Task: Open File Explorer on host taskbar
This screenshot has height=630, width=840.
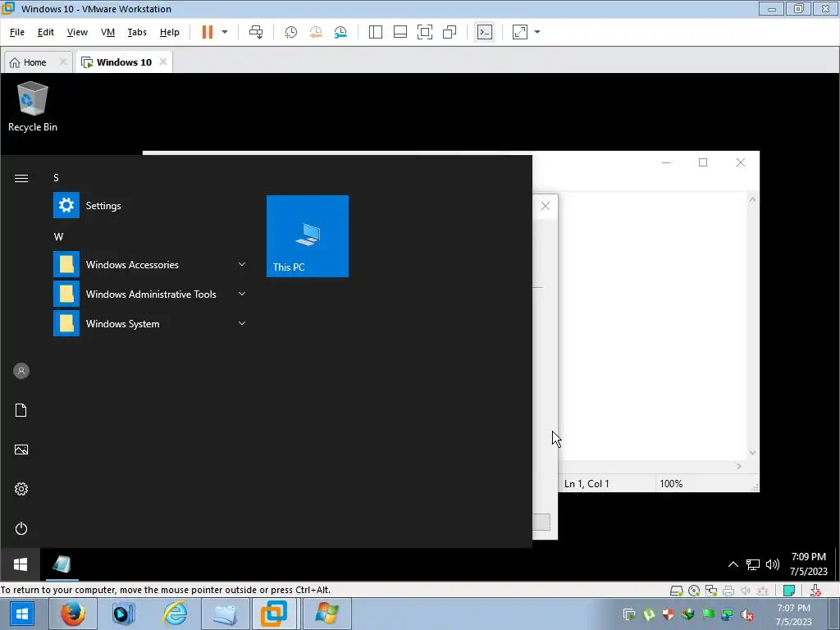Action: (x=226, y=614)
